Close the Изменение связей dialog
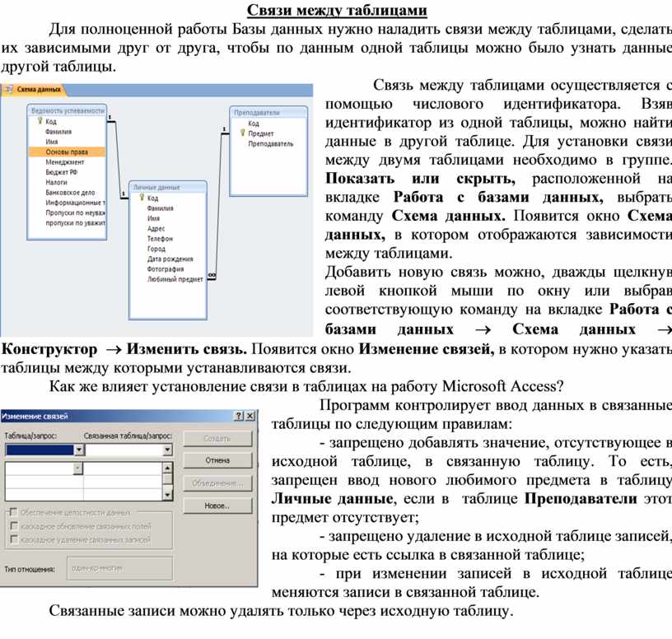The image size is (672, 639). [x=250, y=416]
